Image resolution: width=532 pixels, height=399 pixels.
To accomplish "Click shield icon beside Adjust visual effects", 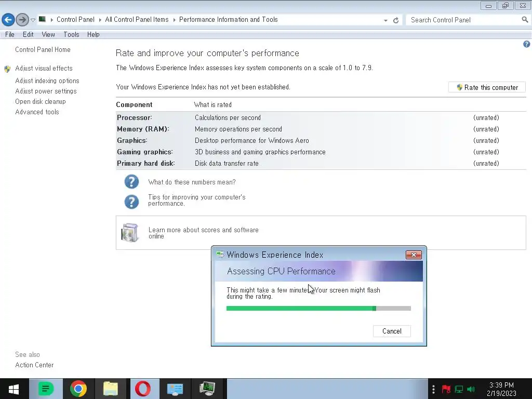I will tap(7, 69).
